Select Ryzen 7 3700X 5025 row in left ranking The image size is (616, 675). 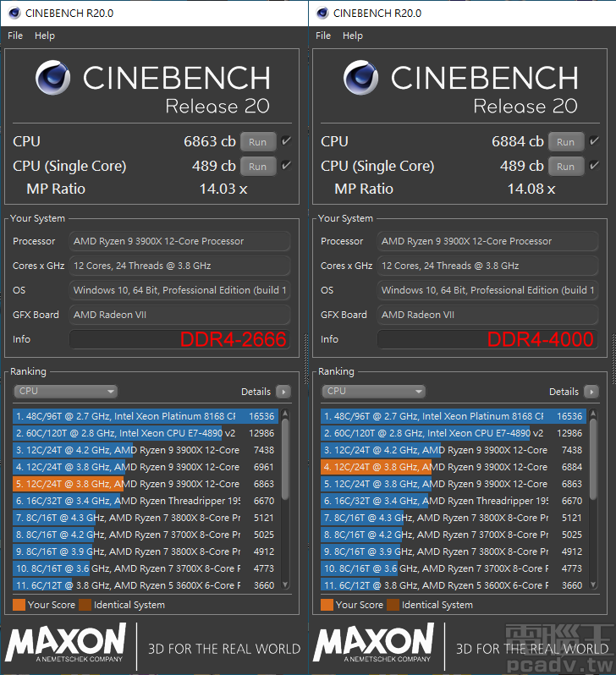coord(146,535)
